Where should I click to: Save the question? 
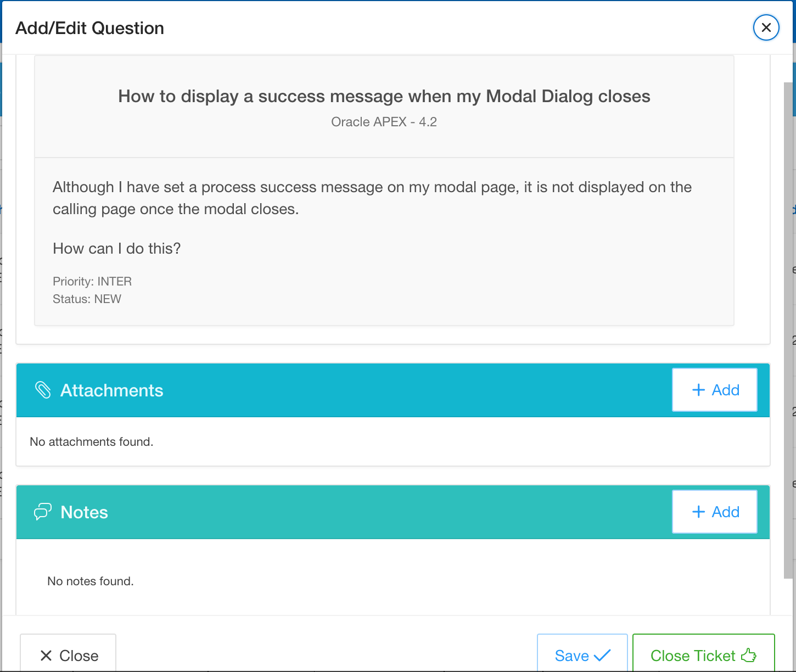(x=582, y=653)
